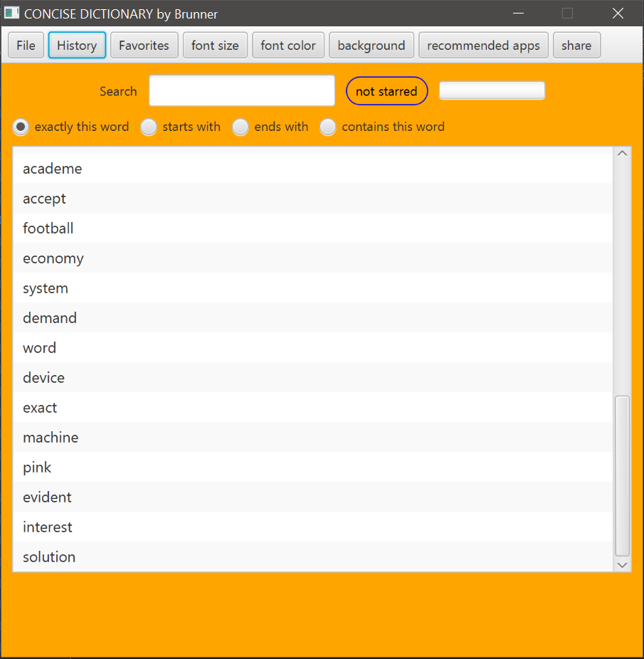
Task: Click the application icon in title bar
Action: coord(12,13)
